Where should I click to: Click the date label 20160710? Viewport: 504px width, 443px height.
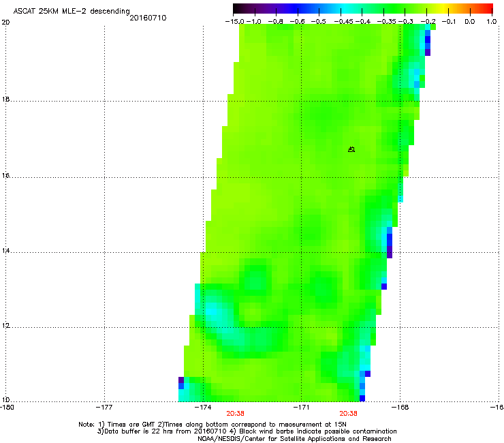148,18
